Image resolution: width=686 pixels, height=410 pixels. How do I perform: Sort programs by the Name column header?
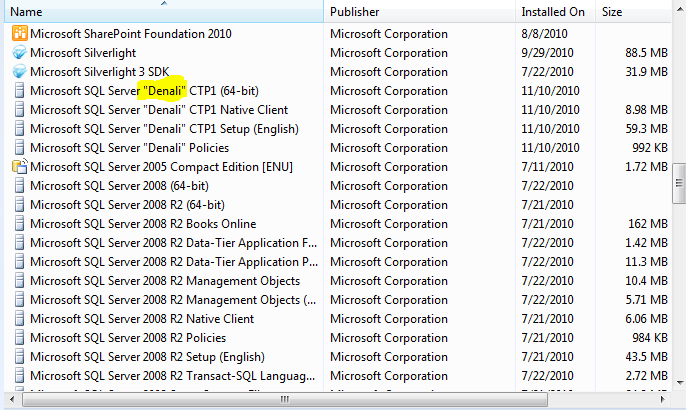pos(164,11)
